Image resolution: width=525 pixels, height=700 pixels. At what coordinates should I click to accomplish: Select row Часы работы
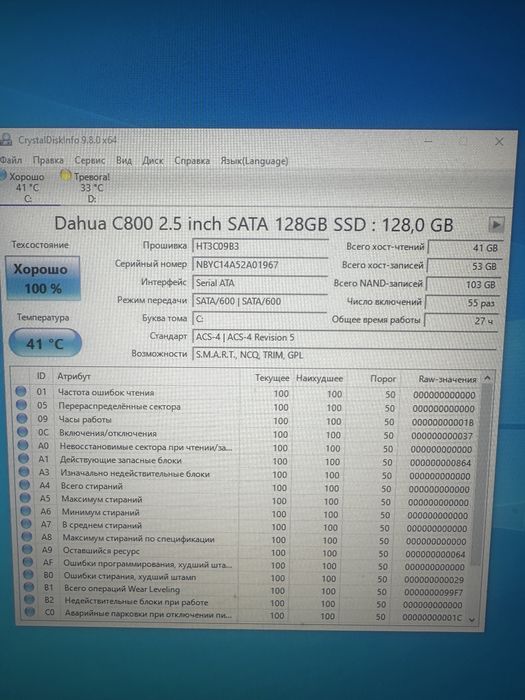tap(246, 421)
